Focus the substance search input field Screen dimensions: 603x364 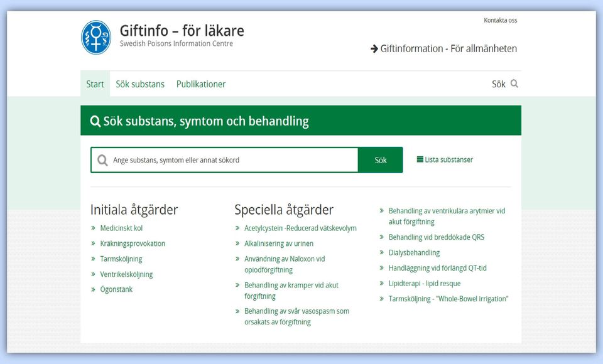pos(225,160)
